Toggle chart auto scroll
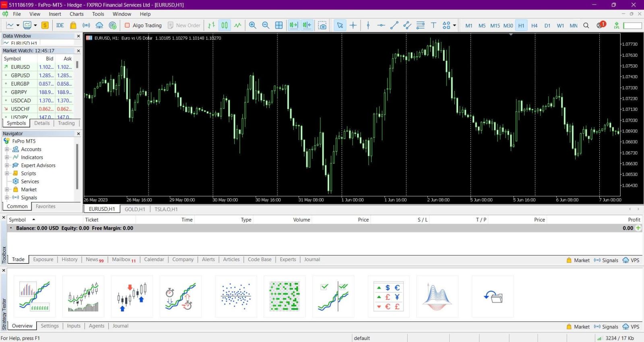This screenshot has height=342, width=644. pos(294,25)
